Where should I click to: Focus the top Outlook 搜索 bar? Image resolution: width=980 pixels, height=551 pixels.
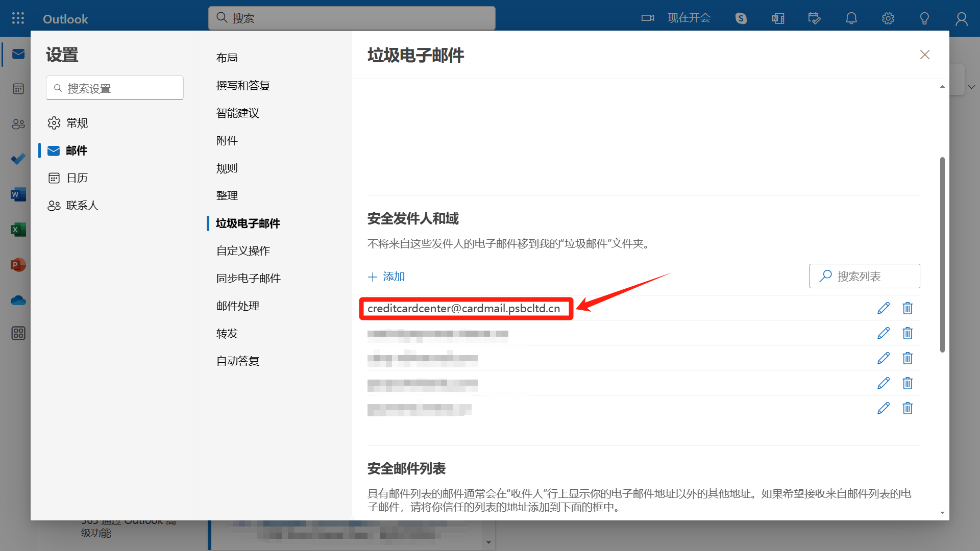click(352, 18)
